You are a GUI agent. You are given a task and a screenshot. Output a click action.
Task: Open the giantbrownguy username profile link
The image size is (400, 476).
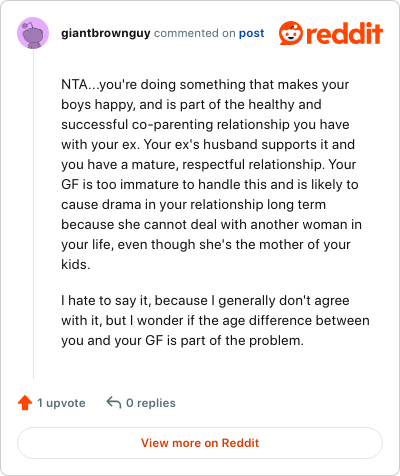106,33
